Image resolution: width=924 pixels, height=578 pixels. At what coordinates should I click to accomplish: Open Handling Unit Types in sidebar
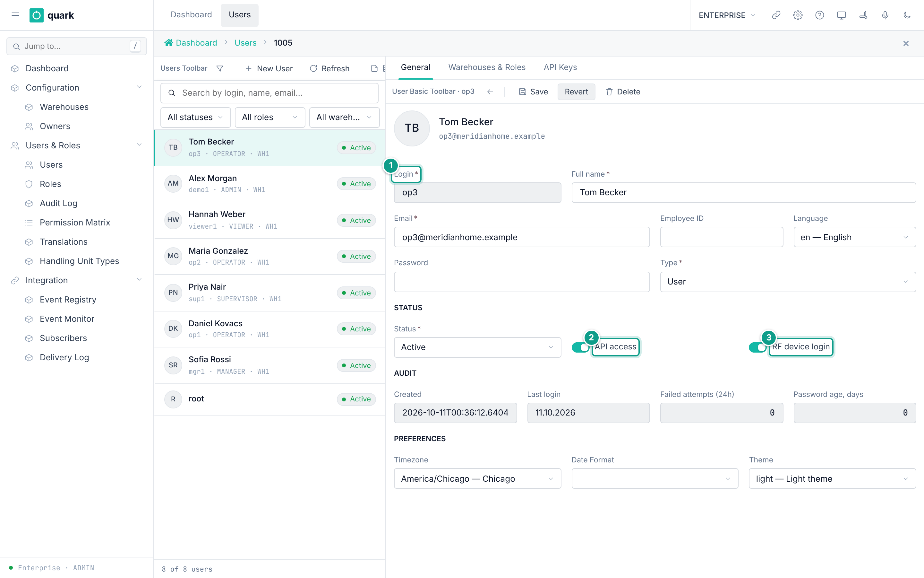[80, 261]
